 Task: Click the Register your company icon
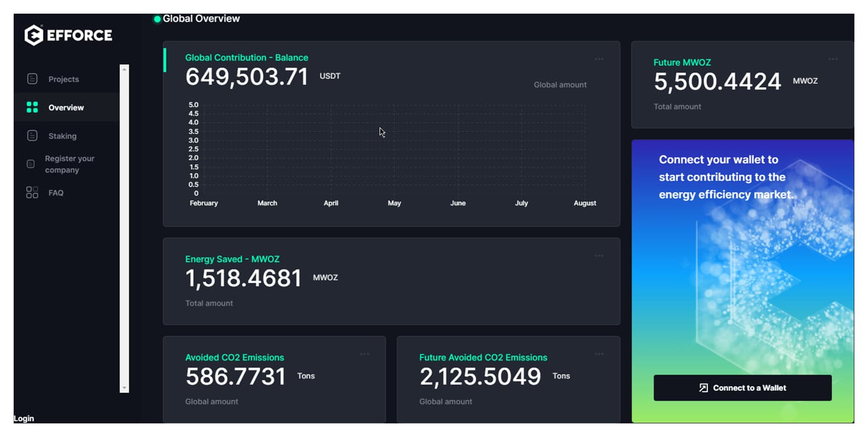tap(31, 164)
